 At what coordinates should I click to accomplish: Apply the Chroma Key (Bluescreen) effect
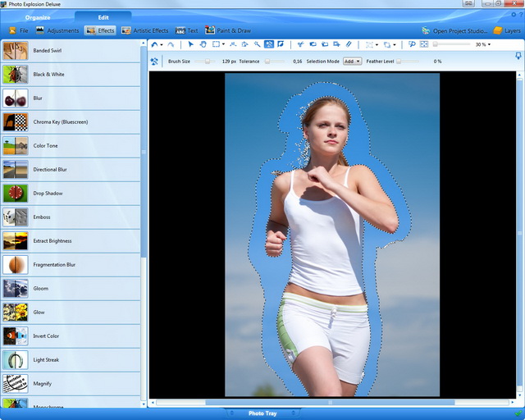[x=71, y=122]
